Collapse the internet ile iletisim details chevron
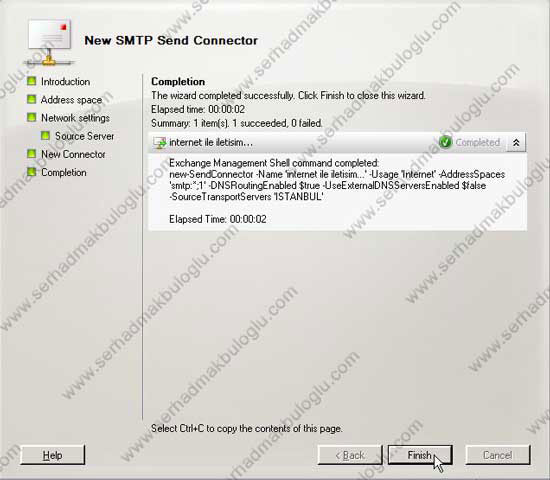 click(x=516, y=142)
